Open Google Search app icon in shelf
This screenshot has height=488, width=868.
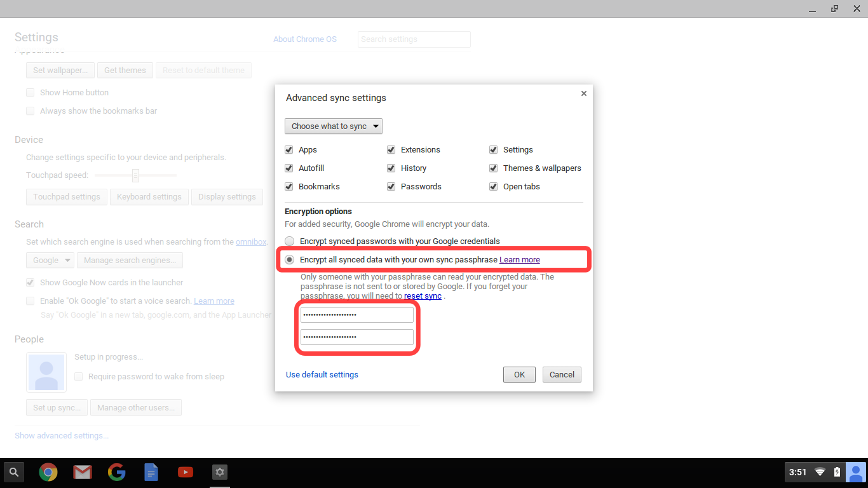116,472
